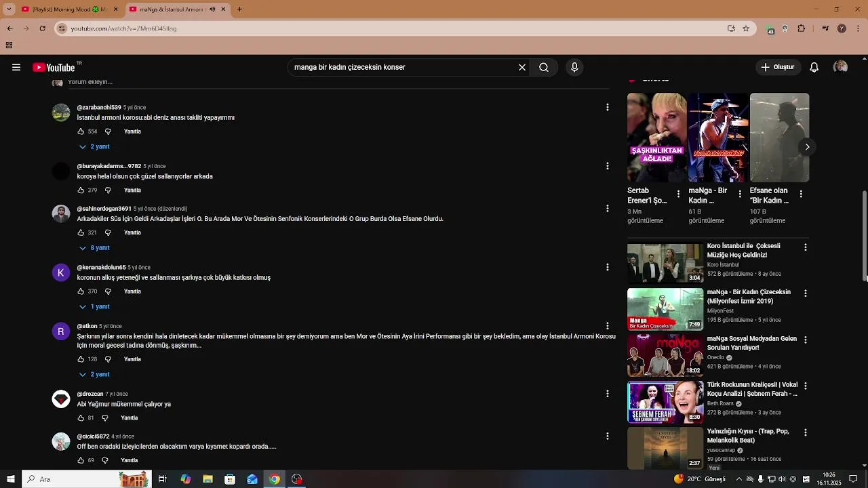Open Windows Start menu
The width and height of the screenshot is (868, 488).
10,479
